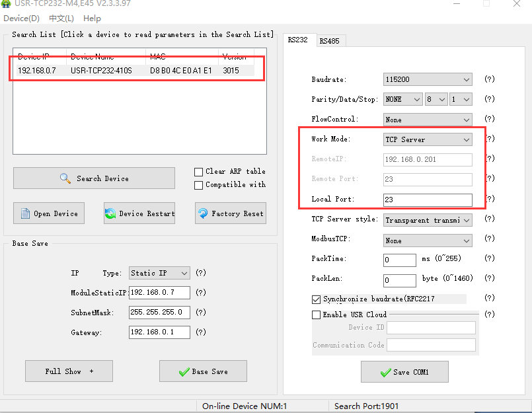Open help (?) next to IP Type

click(x=201, y=272)
